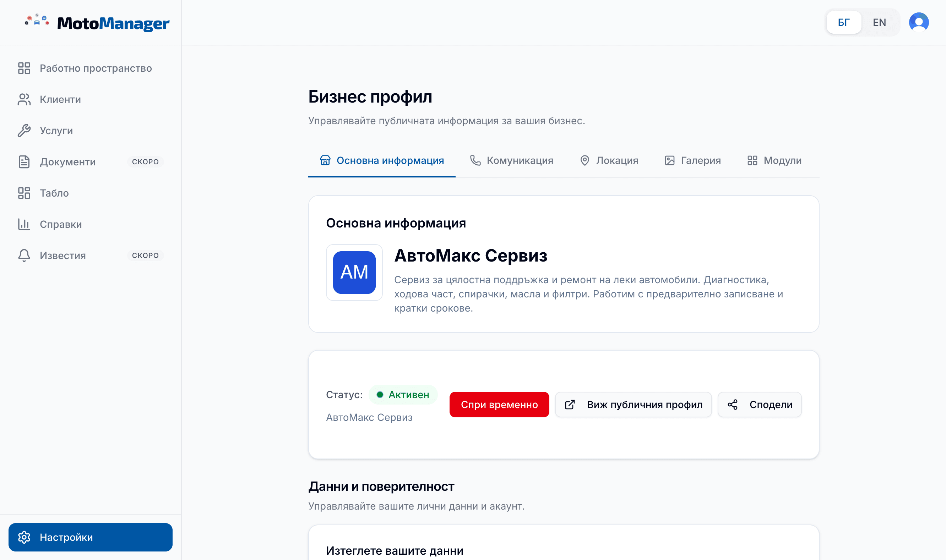Click the Услуги wrench icon
Viewport: 946px width, 560px height.
click(24, 131)
